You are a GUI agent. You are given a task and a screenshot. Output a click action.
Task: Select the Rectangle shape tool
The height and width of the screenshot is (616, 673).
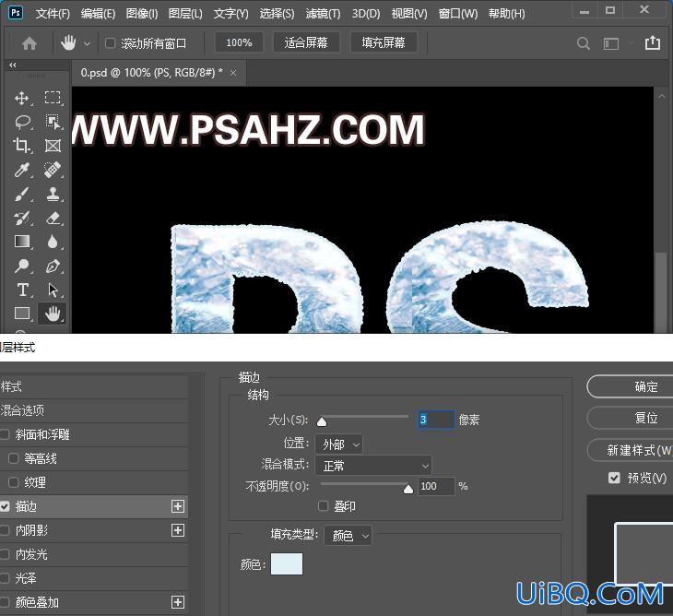pyautogui.click(x=22, y=314)
